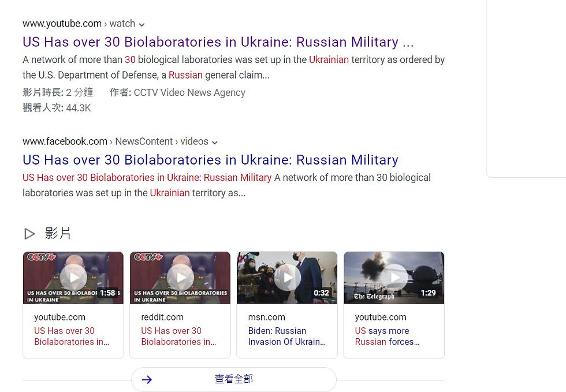This screenshot has width=566, height=392.
Task: Click the arrow icon in 查看全部 button
Action: (147, 379)
